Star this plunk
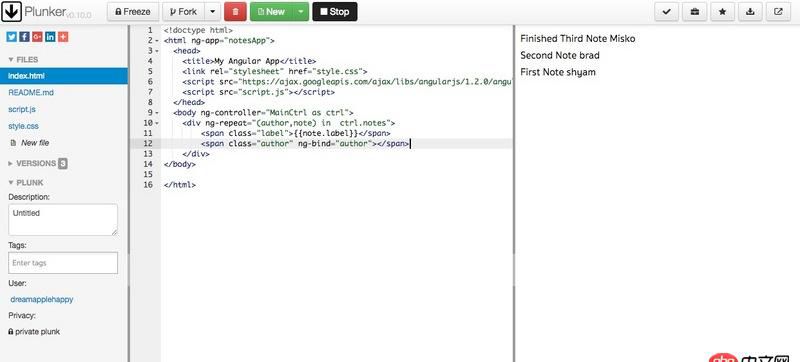This screenshot has width=800, height=362. pyautogui.click(x=722, y=12)
